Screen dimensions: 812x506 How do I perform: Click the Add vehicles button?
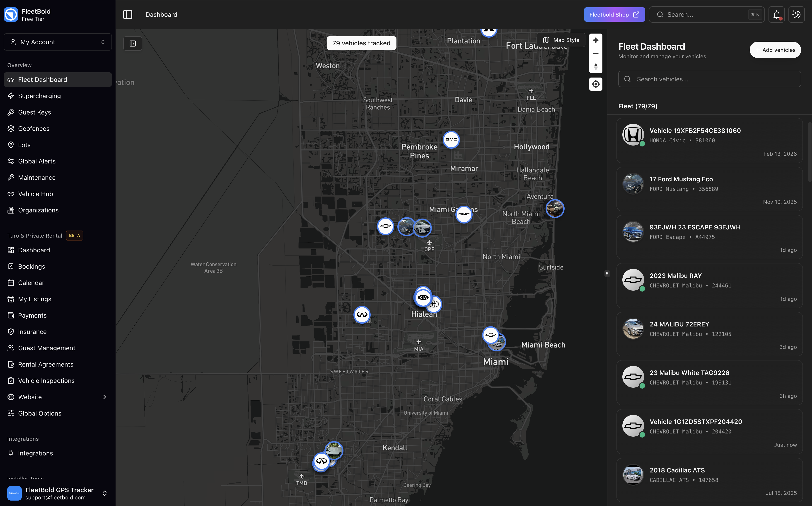(x=775, y=49)
